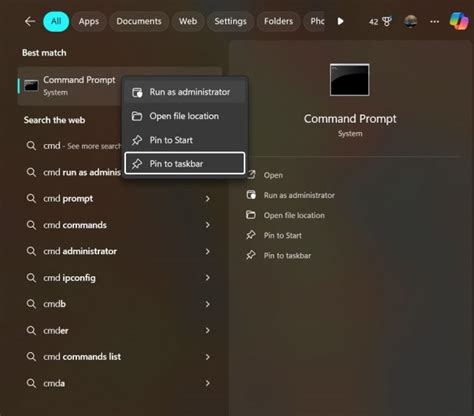
Task: Click the Command Prompt icon in Best match
Action: click(x=31, y=85)
